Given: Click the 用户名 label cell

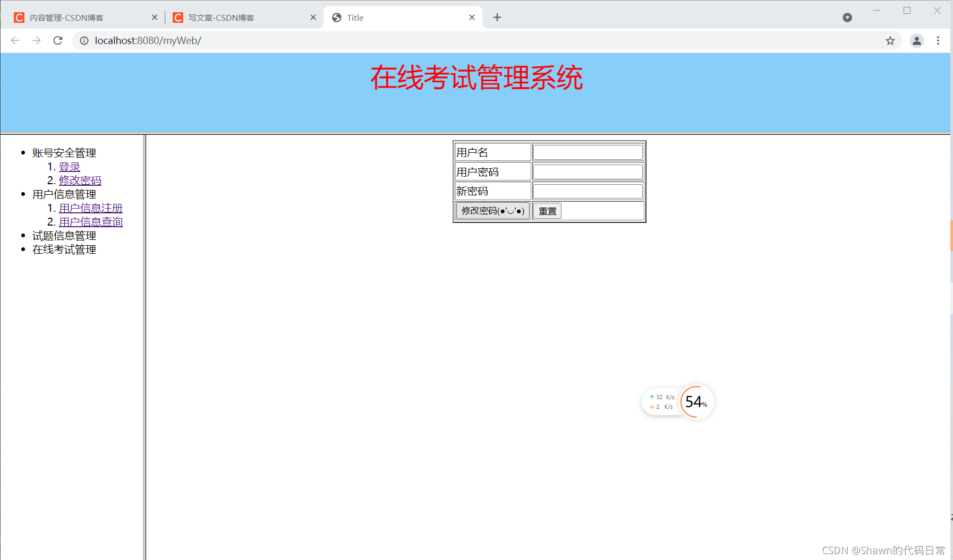Looking at the screenshot, I should pos(493,152).
